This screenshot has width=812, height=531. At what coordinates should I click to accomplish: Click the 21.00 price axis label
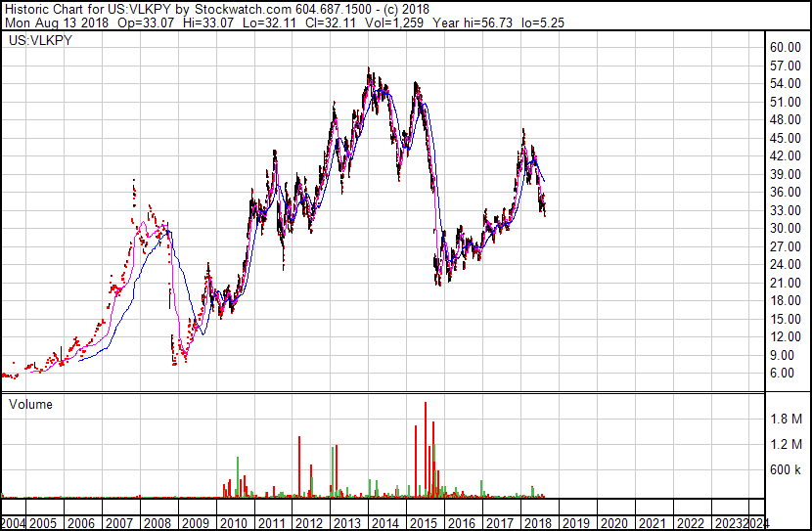pos(786,283)
